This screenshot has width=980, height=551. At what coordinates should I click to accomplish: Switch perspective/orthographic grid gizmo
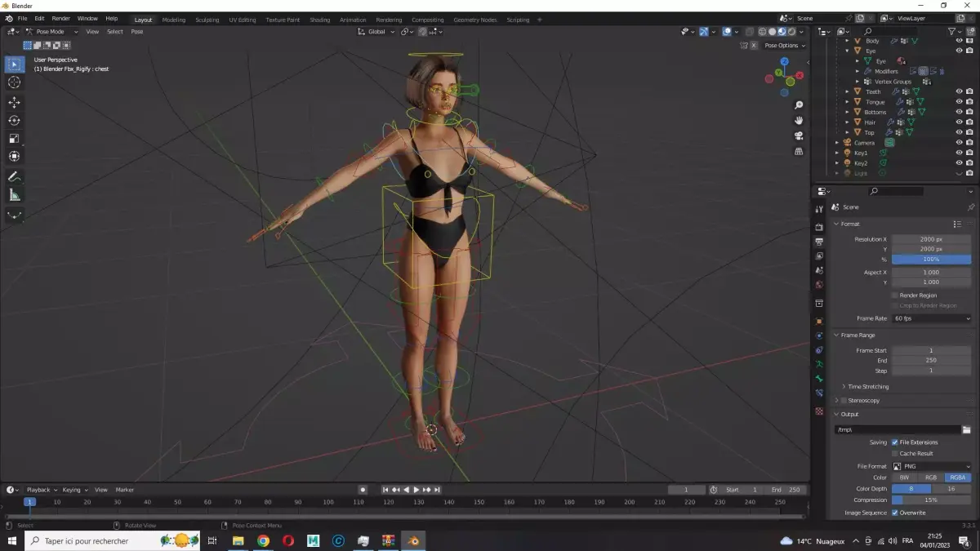click(799, 151)
